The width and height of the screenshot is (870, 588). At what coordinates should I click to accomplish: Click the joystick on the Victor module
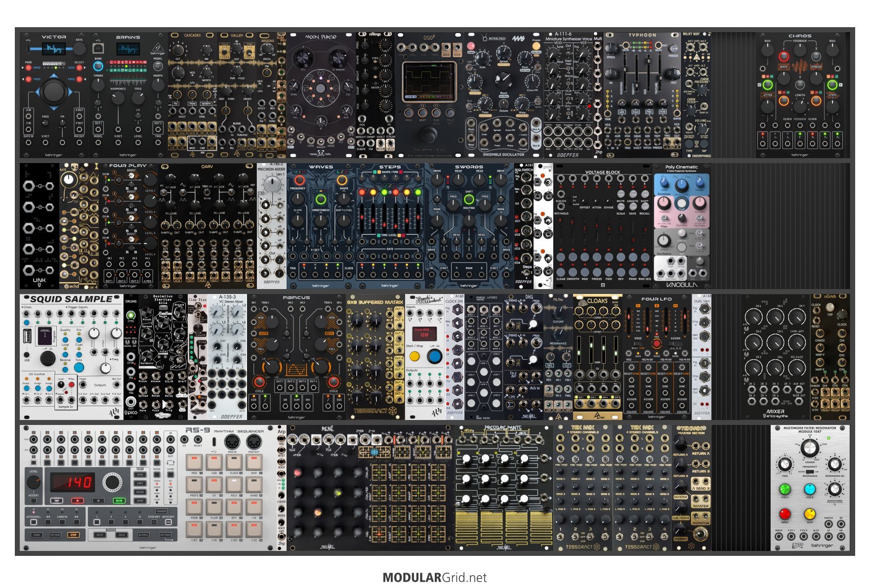pos(54,92)
